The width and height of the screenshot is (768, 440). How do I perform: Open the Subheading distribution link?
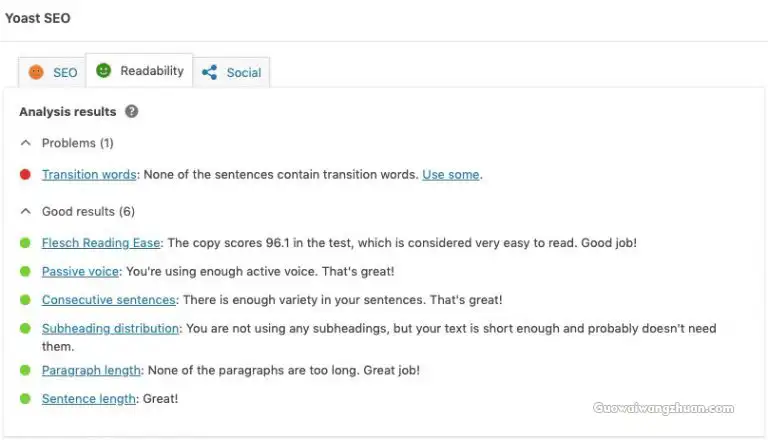click(110, 328)
